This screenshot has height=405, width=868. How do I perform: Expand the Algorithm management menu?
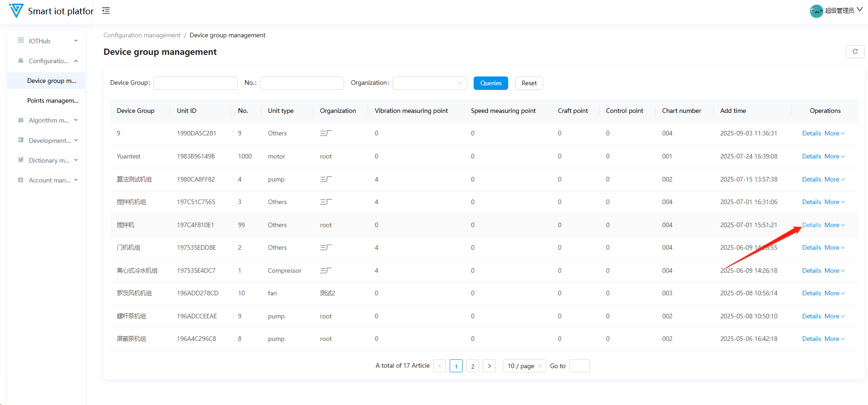pos(48,120)
